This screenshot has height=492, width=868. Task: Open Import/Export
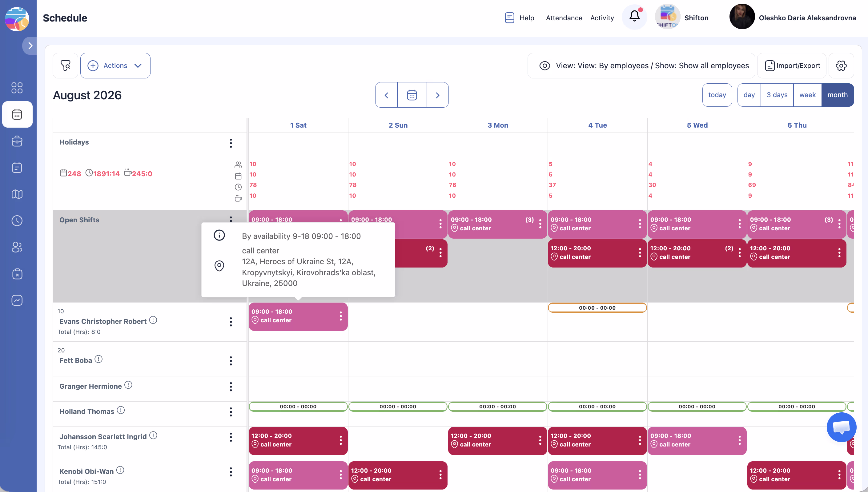(792, 65)
